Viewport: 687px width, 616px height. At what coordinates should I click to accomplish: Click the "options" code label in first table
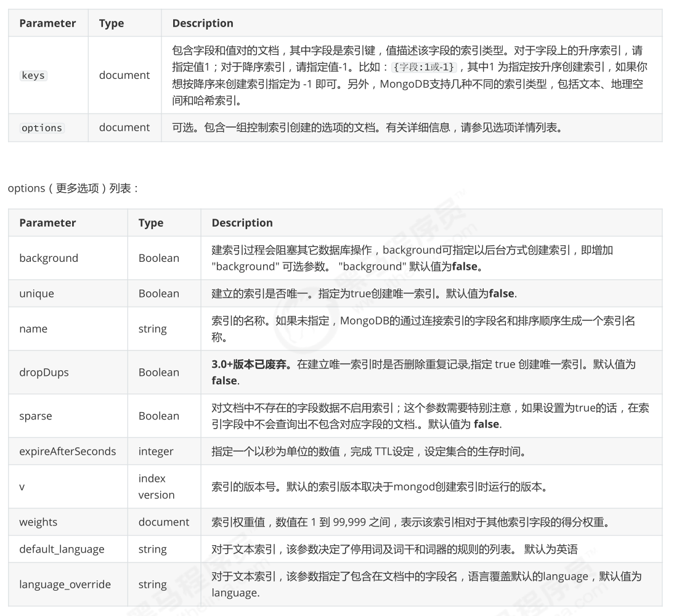42,128
